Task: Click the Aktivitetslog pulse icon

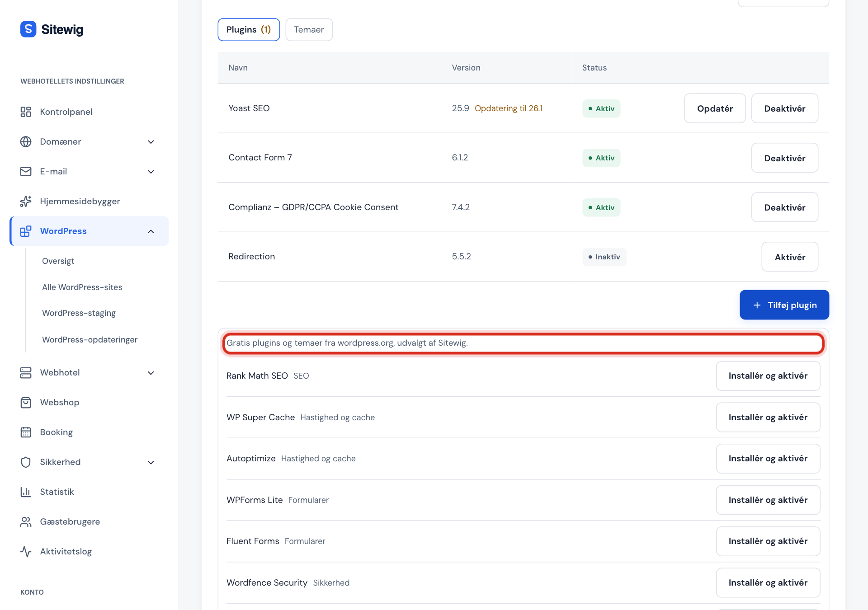Action: 26,551
